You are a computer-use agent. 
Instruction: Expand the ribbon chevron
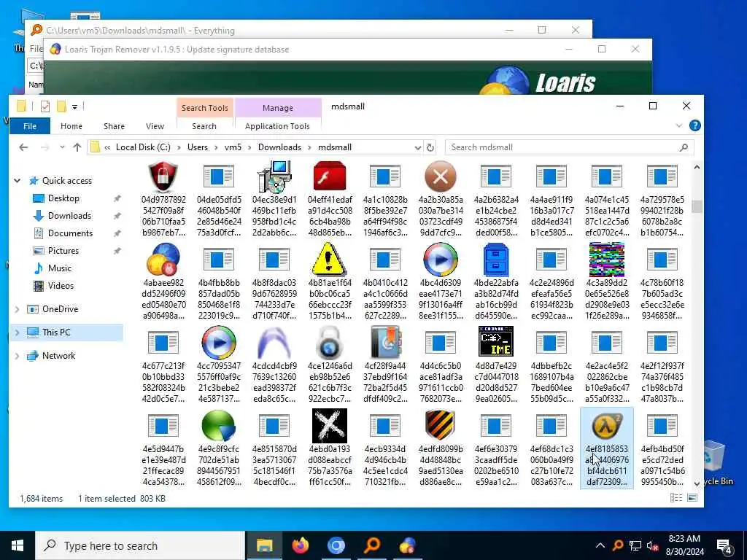[x=679, y=125]
